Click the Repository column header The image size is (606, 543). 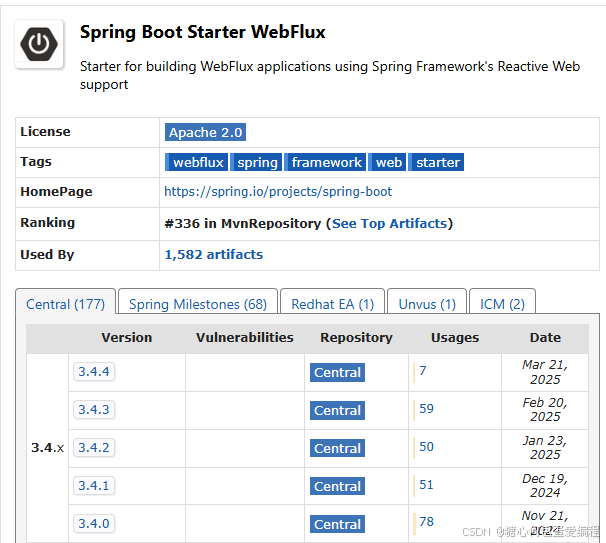coord(356,338)
